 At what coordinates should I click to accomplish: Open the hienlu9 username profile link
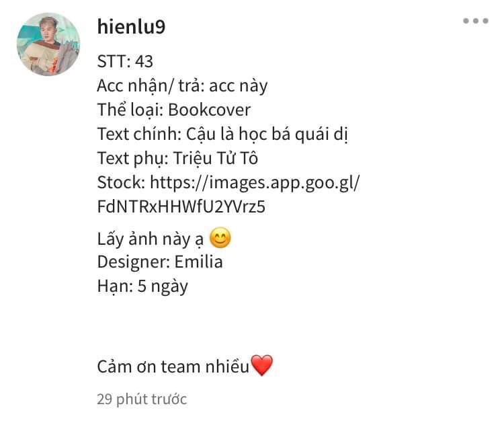tap(131, 26)
